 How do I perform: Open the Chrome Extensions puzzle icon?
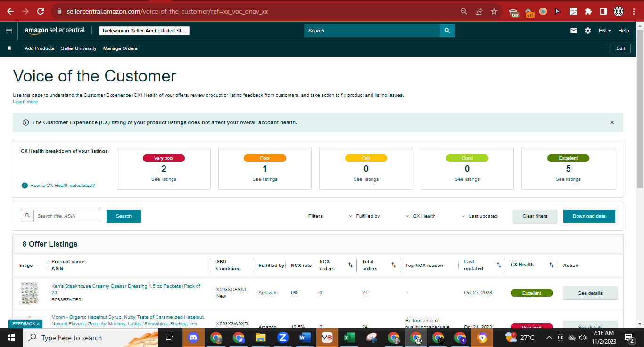588,11
